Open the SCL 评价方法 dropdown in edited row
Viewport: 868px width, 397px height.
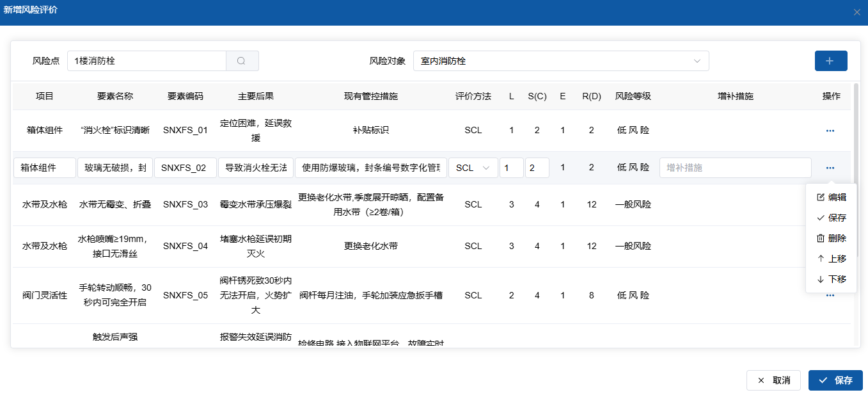pos(473,168)
